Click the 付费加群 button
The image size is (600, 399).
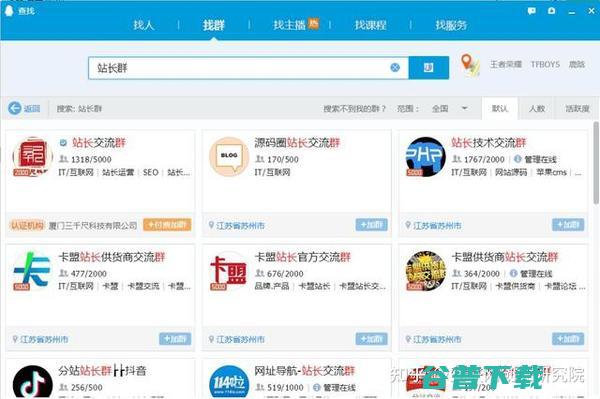coord(167,225)
